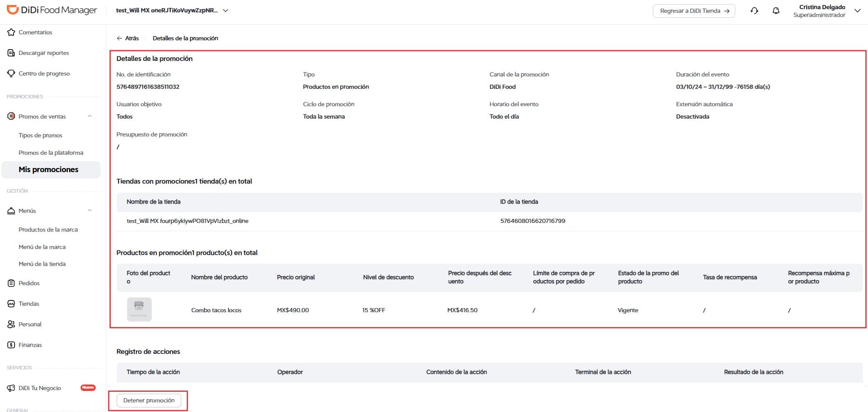
Task: Open the Personal section
Action: 30,324
